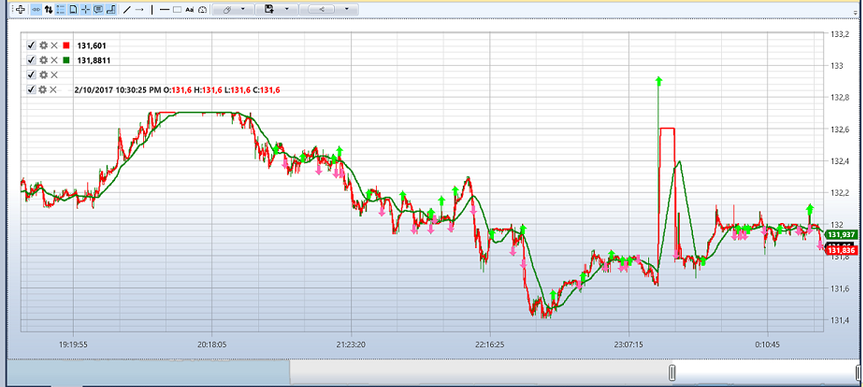Select the horizontal line drawing tool
Viewport: 863px width, 387px height.
coord(165,9)
